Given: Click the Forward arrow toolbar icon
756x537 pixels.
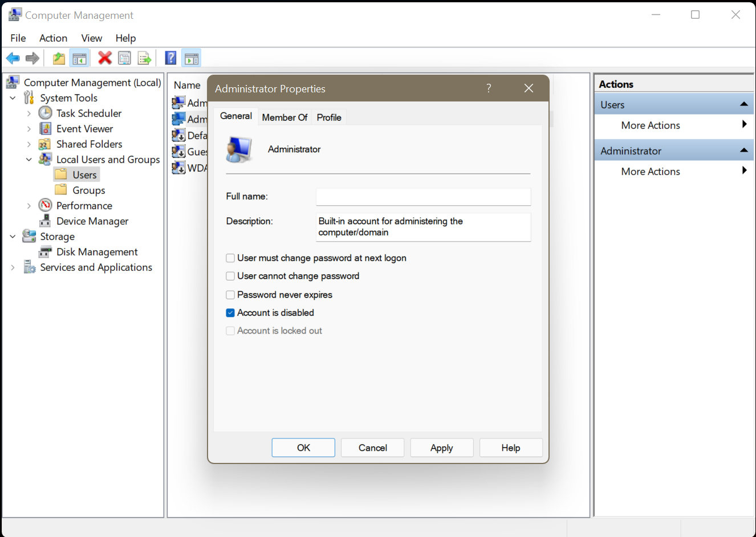Looking at the screenshot, I should tap(32, 58).
